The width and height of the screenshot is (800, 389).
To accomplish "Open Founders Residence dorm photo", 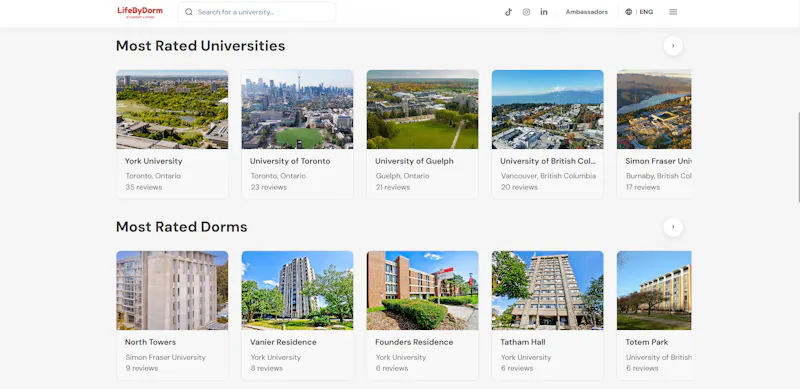I will [422, 290].
